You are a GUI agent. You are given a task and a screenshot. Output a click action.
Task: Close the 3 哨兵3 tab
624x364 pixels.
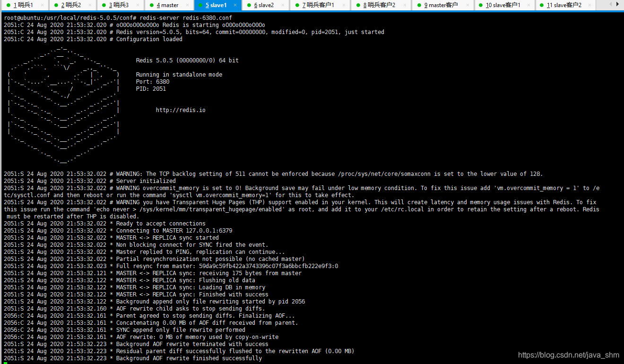(138, 5)
